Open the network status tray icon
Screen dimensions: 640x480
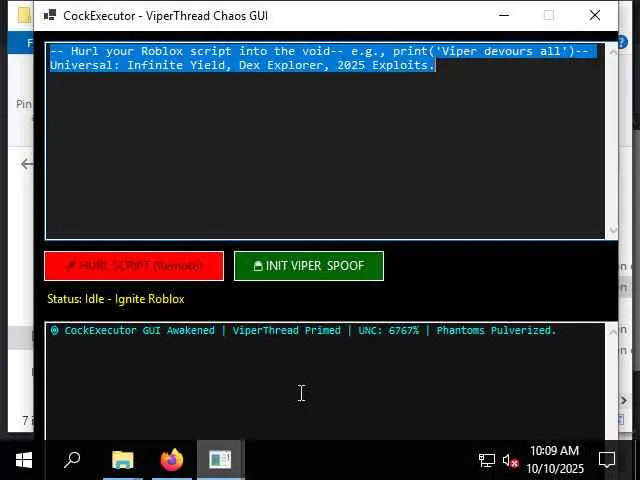(487, 460)
